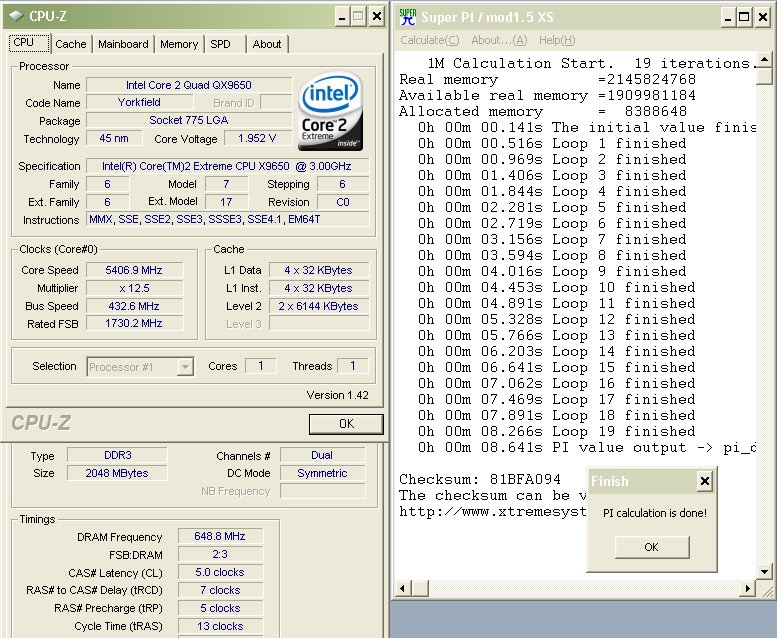This screenshot has height=638, width=777.
Task: Click the Multiplier value 'x 12.5'
Action: click(x=134, y=288)
